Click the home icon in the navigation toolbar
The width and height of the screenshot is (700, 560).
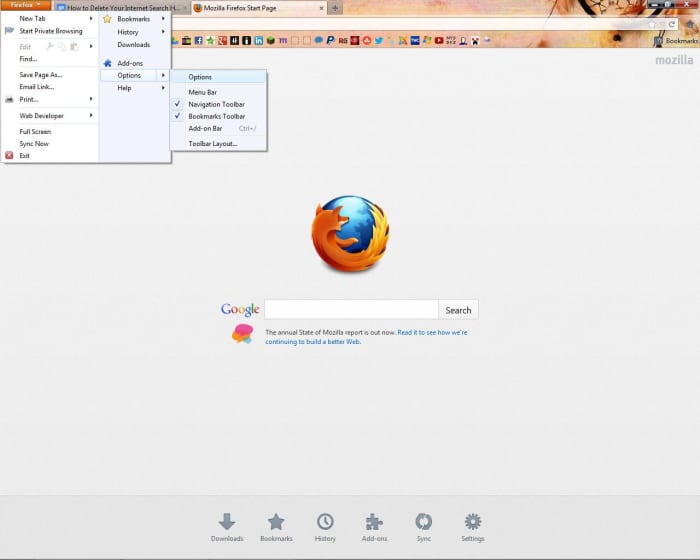(x=690, y=24)
